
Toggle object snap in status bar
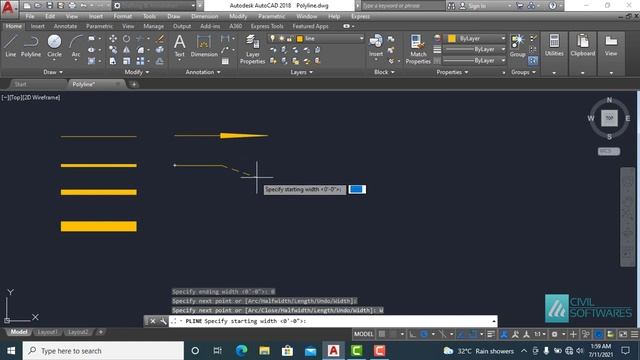(472, 334)
